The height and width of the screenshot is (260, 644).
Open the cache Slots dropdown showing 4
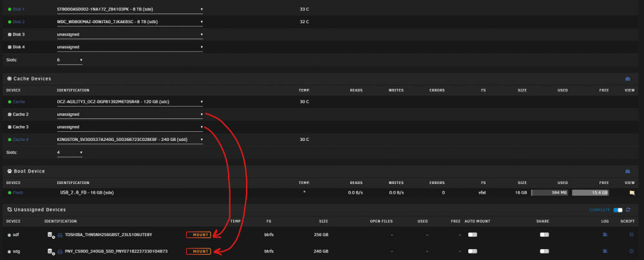(x=70, y=153)
